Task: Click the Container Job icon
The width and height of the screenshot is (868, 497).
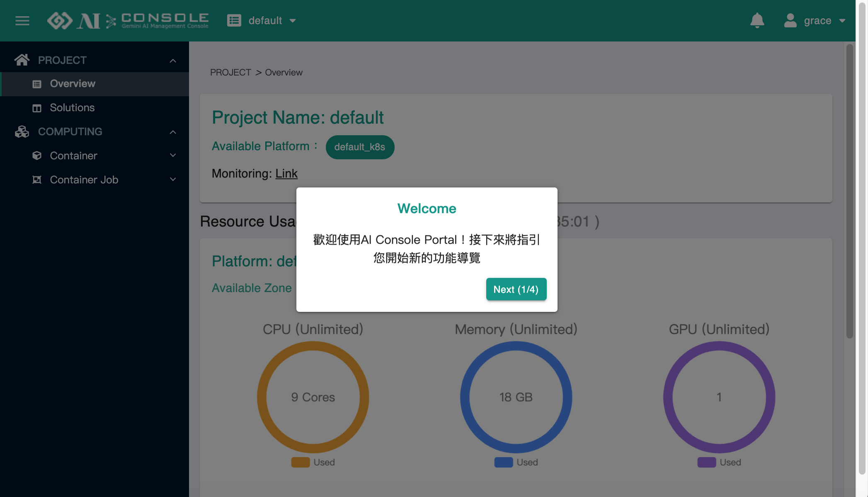Action: 37,180
